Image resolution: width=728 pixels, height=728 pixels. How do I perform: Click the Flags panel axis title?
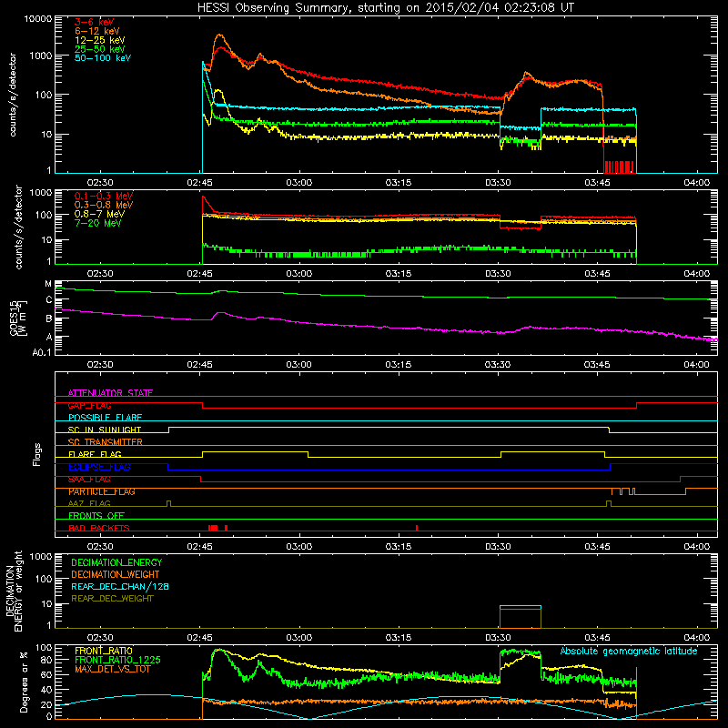[37, 454]
